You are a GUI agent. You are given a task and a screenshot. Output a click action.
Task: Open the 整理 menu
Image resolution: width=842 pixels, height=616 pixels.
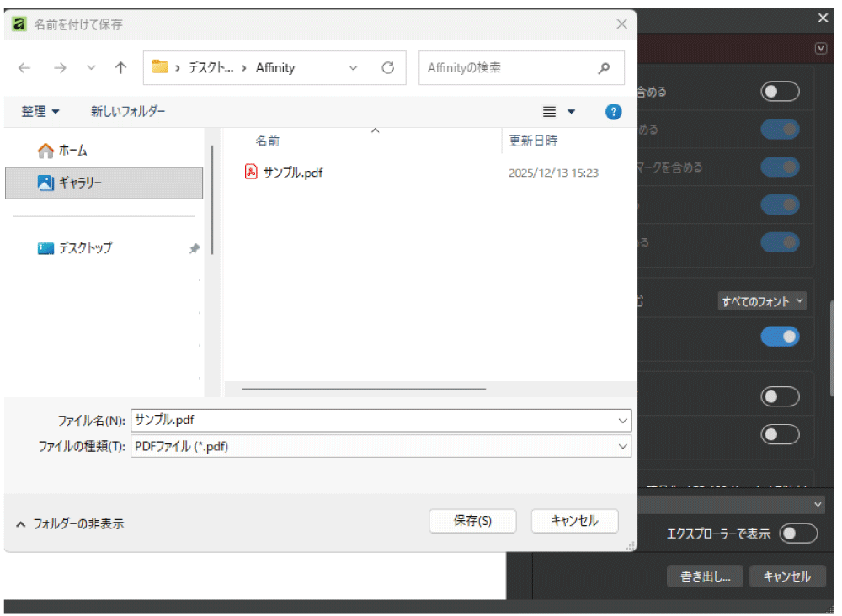(x=40, y=112)
